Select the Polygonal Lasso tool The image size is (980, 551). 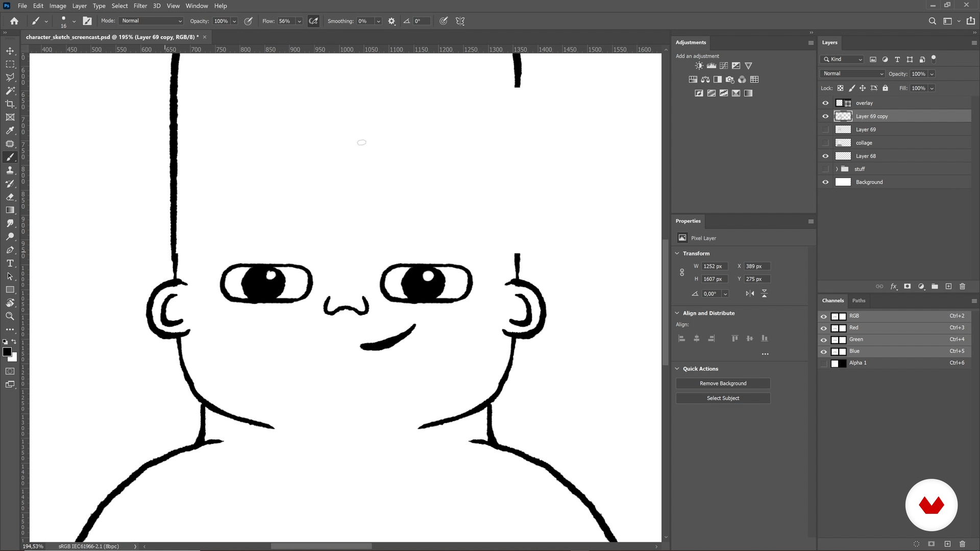click(10, 78)
